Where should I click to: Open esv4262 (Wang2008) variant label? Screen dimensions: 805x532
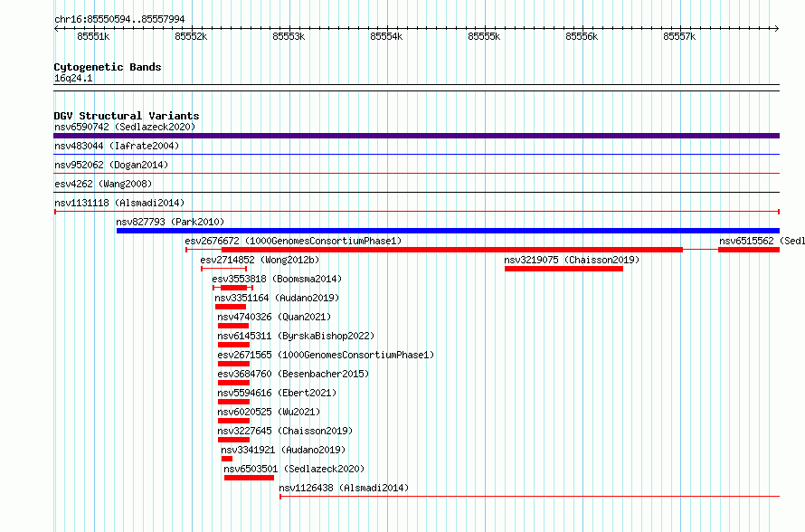point(103,184)
